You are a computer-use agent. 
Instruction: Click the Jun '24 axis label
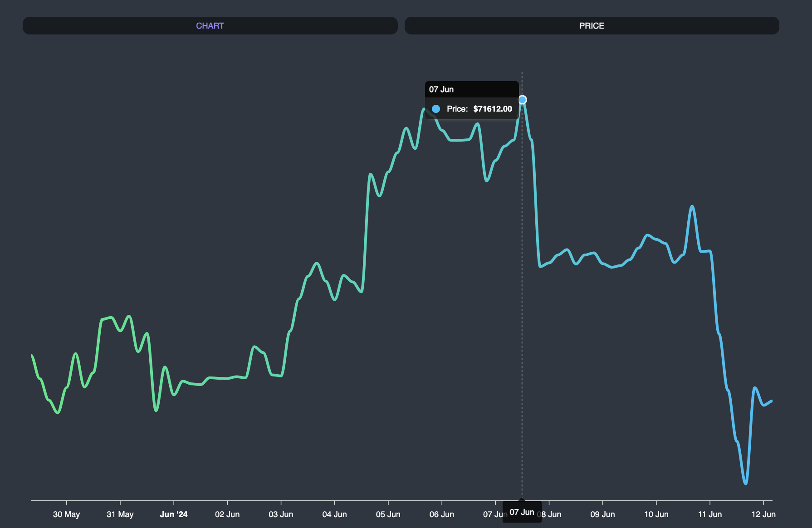click(174, 514)
